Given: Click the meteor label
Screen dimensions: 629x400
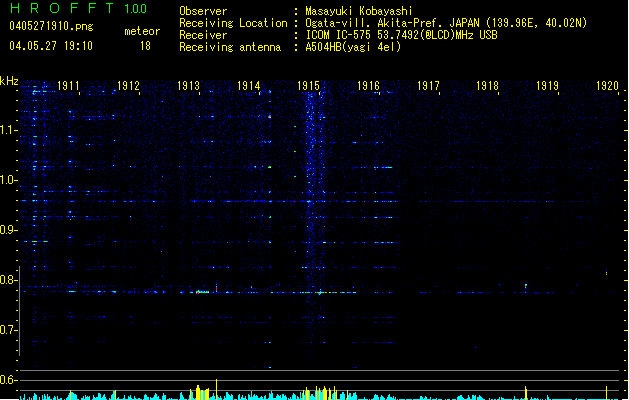Looking at the screenshot, I should click(x=142, y=31).
